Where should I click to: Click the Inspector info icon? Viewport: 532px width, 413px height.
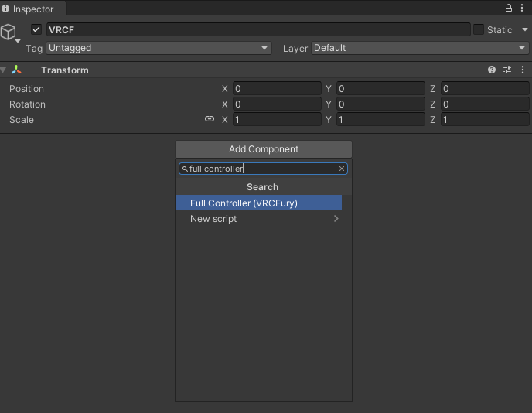pos(5,9)
